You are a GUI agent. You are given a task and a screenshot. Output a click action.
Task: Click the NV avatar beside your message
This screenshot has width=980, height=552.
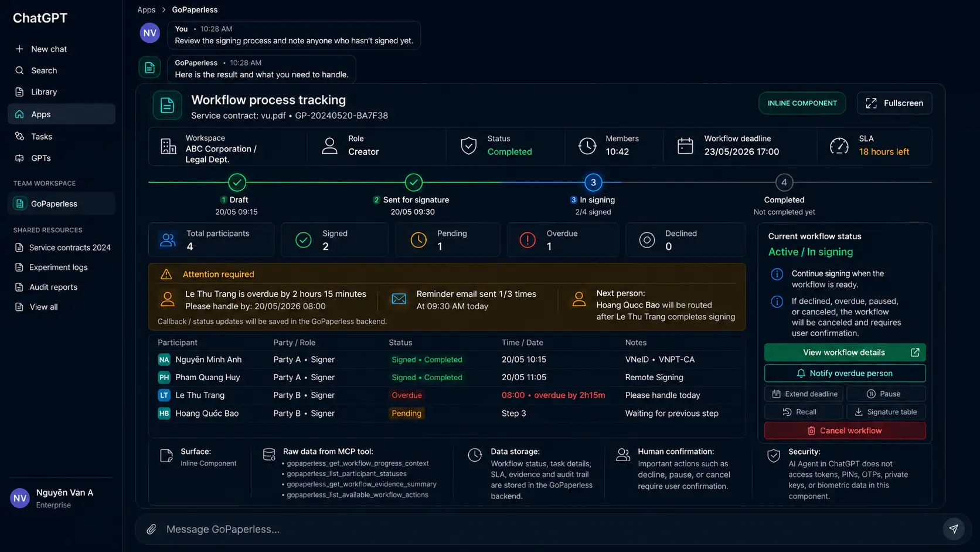149,33
